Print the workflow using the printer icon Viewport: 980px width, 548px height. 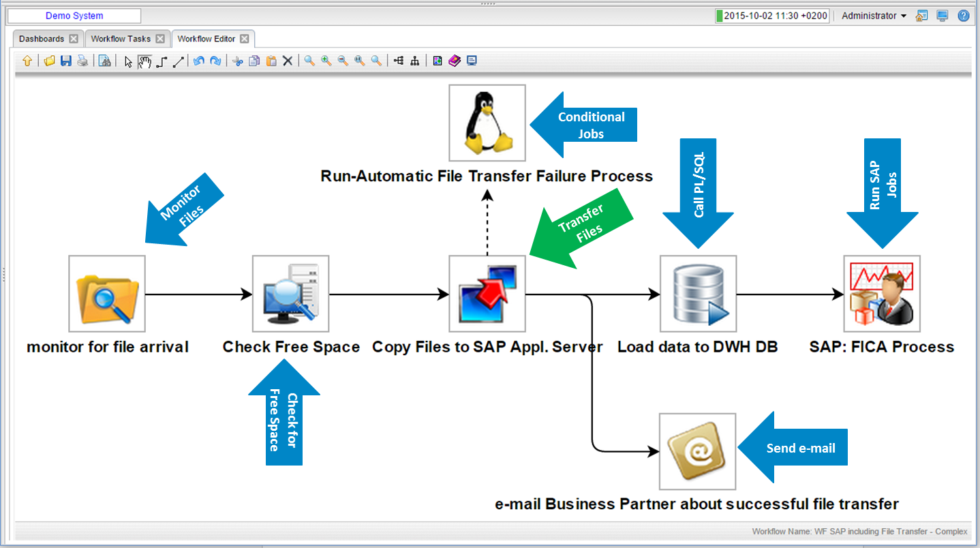[82, 61]
